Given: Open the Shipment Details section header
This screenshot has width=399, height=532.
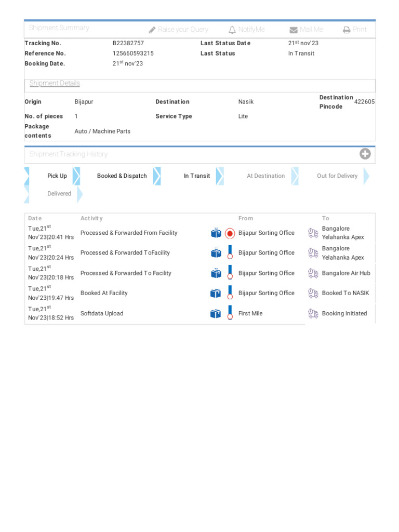Looking at the screenshot, I should click(55, 83).
